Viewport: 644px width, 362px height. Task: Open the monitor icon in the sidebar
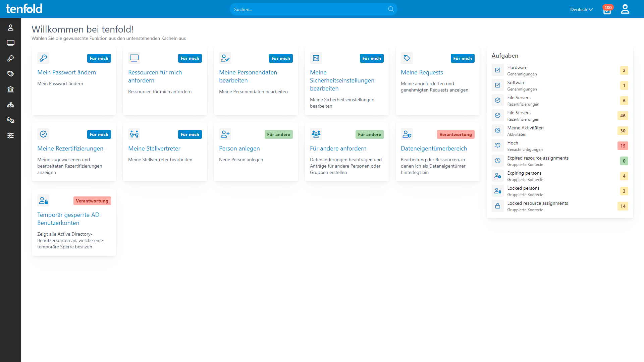tap(10, 43)
